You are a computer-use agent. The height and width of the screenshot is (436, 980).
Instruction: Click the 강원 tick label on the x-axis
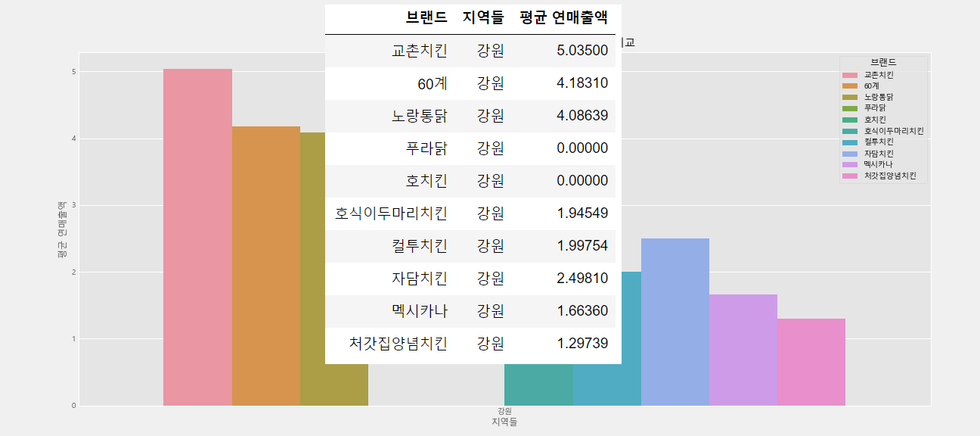click(x=504, y=411)
